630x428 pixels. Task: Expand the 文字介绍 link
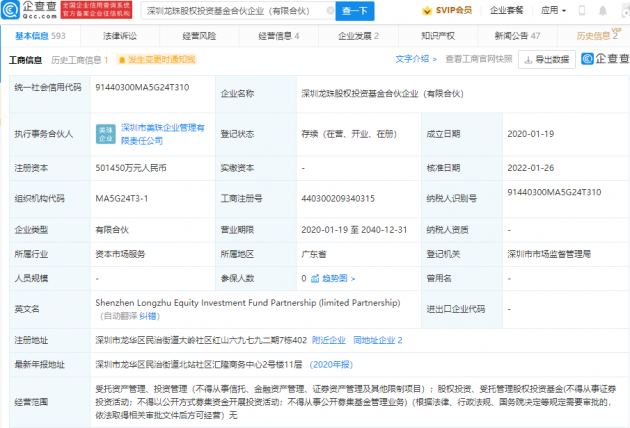[x=416, y=59]
